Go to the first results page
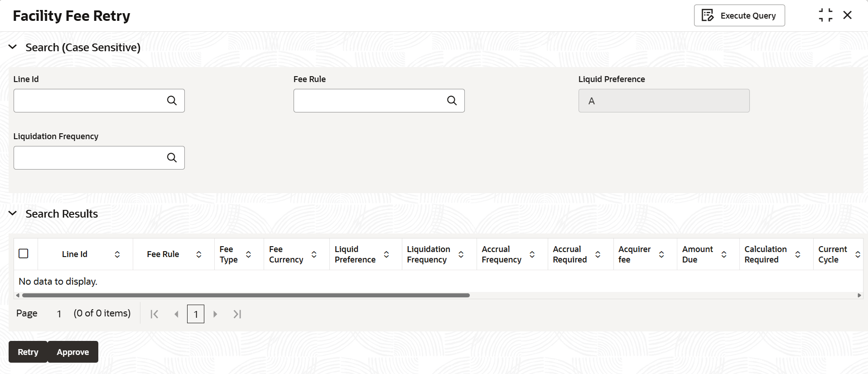Image resolution: width=868 pixels, height=374 pixels. (154, 314)
